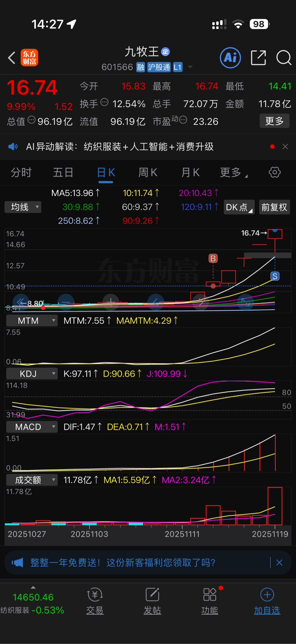Open AI异动解读 纺织服装+人工智能+消费升级 text

(120, 147)
